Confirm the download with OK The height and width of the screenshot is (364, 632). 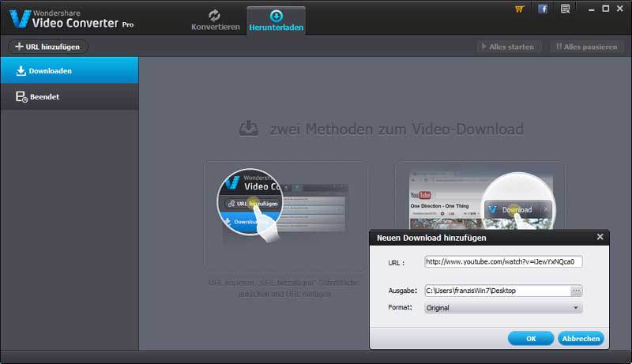(531, 339)
